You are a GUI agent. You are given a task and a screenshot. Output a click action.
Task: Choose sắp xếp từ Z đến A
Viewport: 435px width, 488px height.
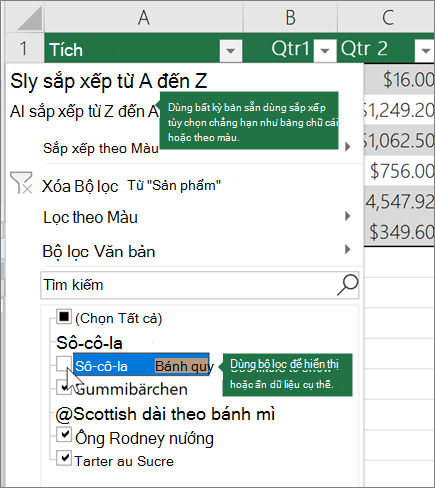[x=85, y=112]
